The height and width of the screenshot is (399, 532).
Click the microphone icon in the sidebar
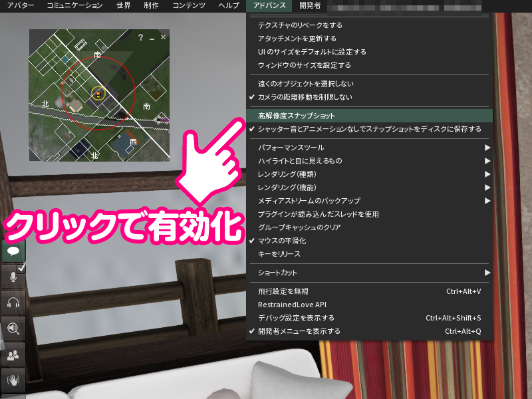(x=12, y=277)
